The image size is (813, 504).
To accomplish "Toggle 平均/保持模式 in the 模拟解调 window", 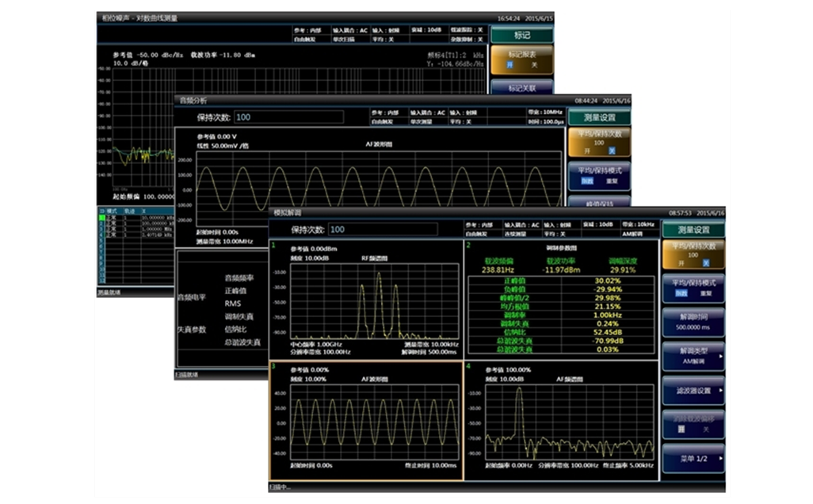I will 693,288.
